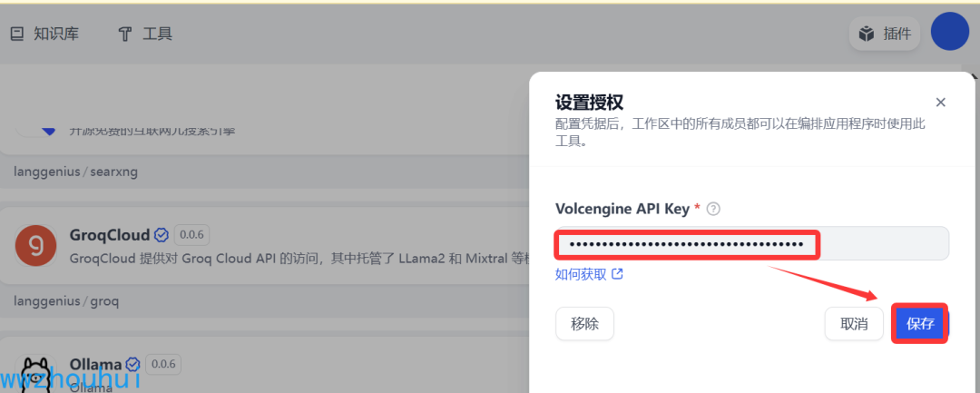Click the langgenius / groq label

[66, 301]
